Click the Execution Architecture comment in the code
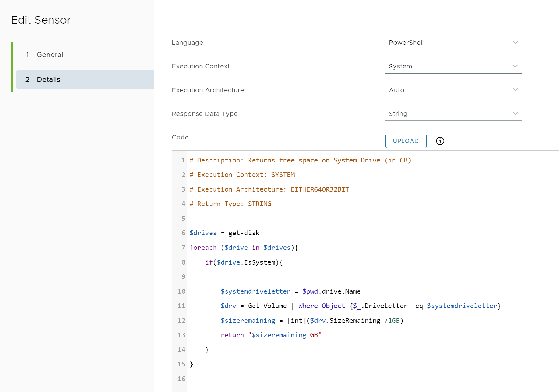 (x=269, y=189)
